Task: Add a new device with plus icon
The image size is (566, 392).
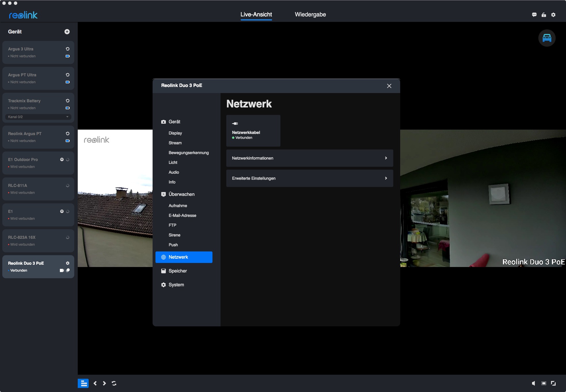Action: click(x=67, y=32)
